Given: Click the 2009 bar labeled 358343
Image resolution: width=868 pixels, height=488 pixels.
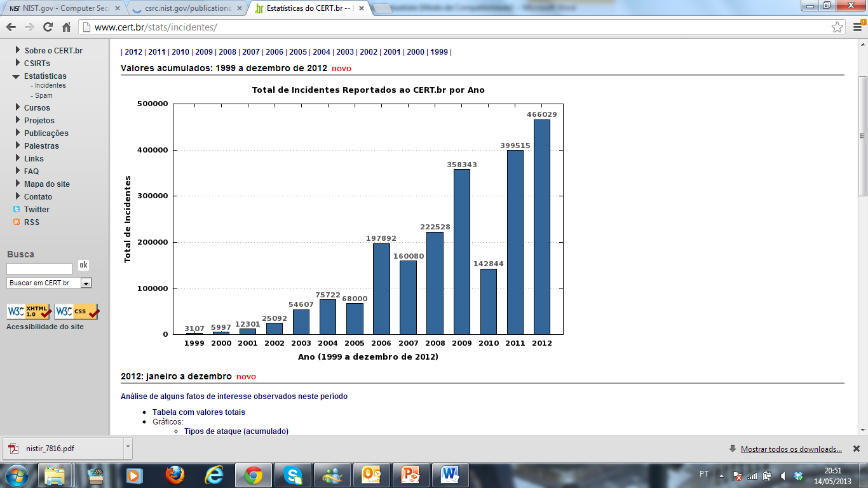Looking at the screenshot, I should pyautogui.click(x=462, y=252).
